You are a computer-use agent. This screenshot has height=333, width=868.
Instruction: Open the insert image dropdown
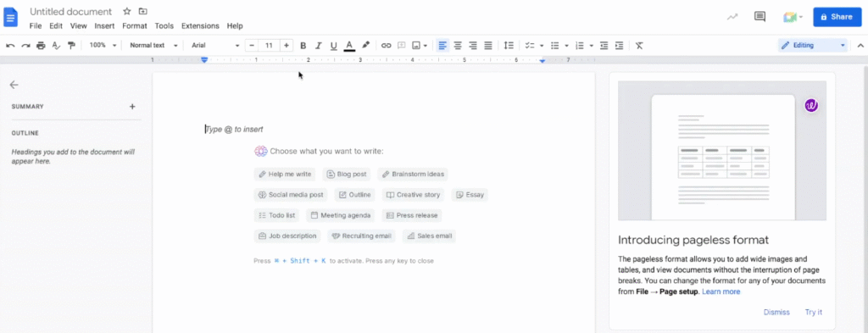tap(420, 46)
